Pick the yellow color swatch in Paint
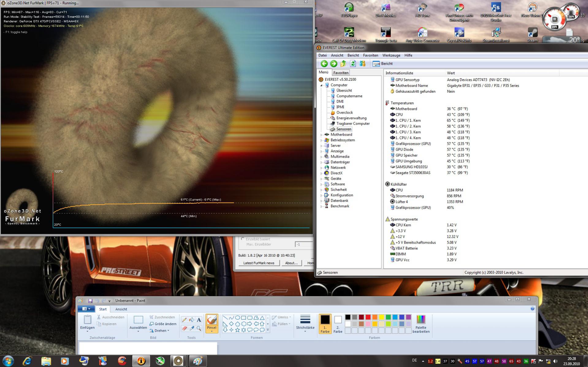The height and width of the screenshot is (367, 588). pos(381,317)
